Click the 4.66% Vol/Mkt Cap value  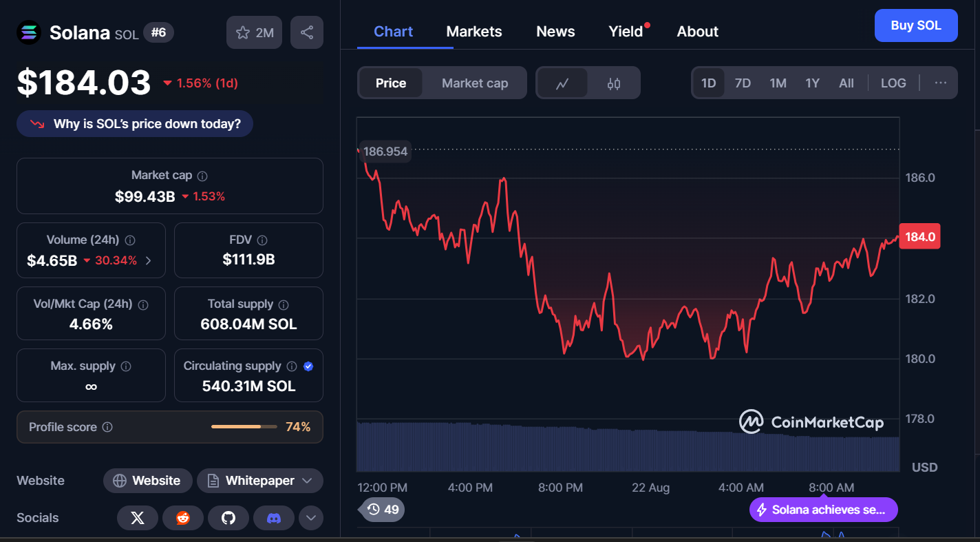point(91,324)
